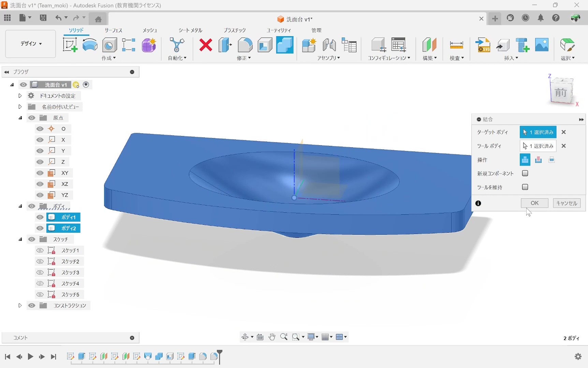Image resolution: width=588 pixels, height=368 pixels.
Task: Clear the Target Body selection X
Action: [564, 132]
